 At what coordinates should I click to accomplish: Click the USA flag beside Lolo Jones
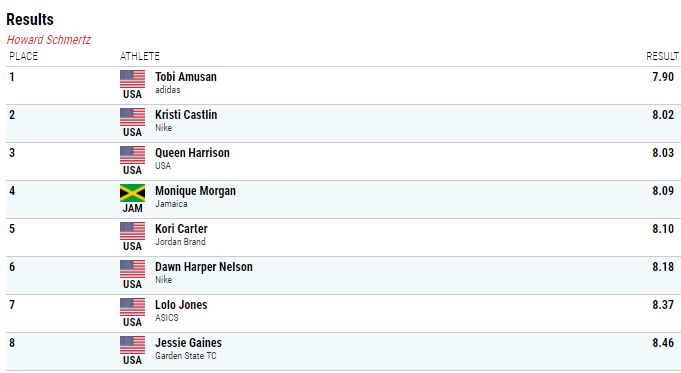pyautogui.click(x=132, y=307)
